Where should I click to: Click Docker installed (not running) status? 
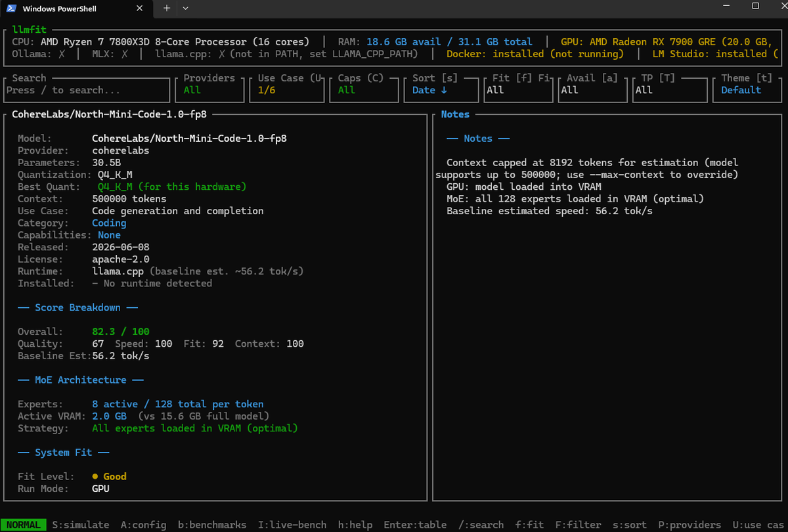[535, 54]
